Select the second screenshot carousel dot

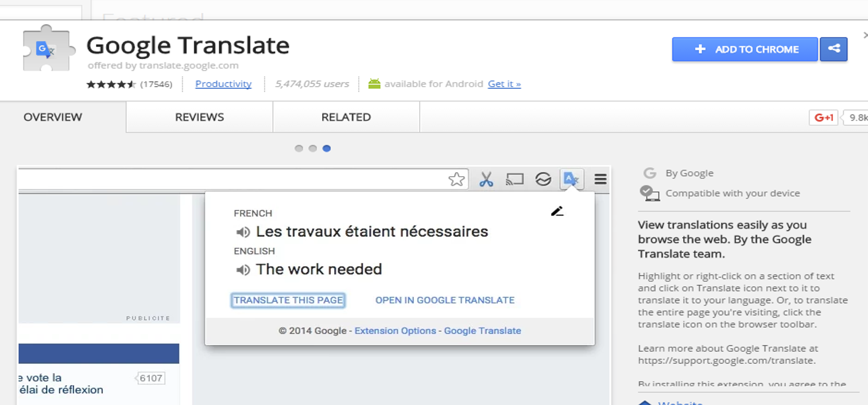coord(312,149)
